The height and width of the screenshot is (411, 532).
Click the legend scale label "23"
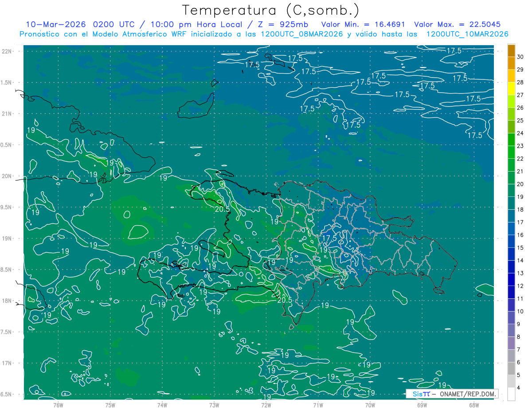(x=520, y=146)
